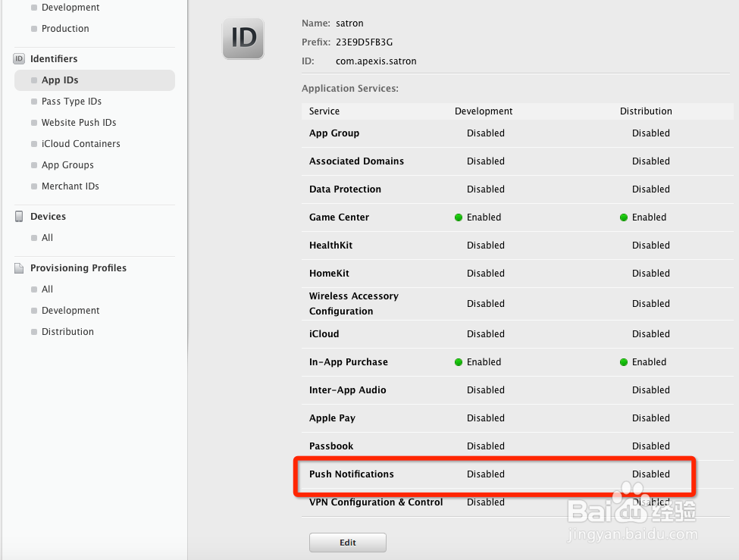
Task: Click the Game Center service label
Action: [339, 217]
